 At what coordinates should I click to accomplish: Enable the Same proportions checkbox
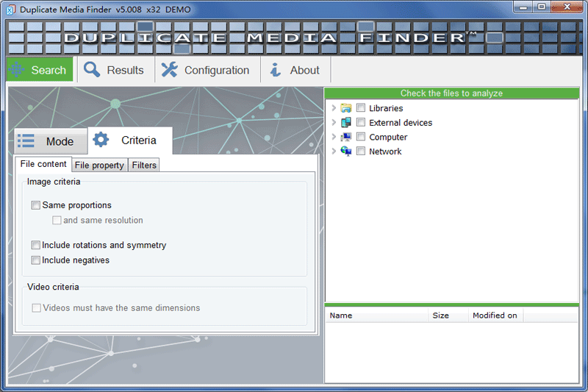[x=35, y=205]
